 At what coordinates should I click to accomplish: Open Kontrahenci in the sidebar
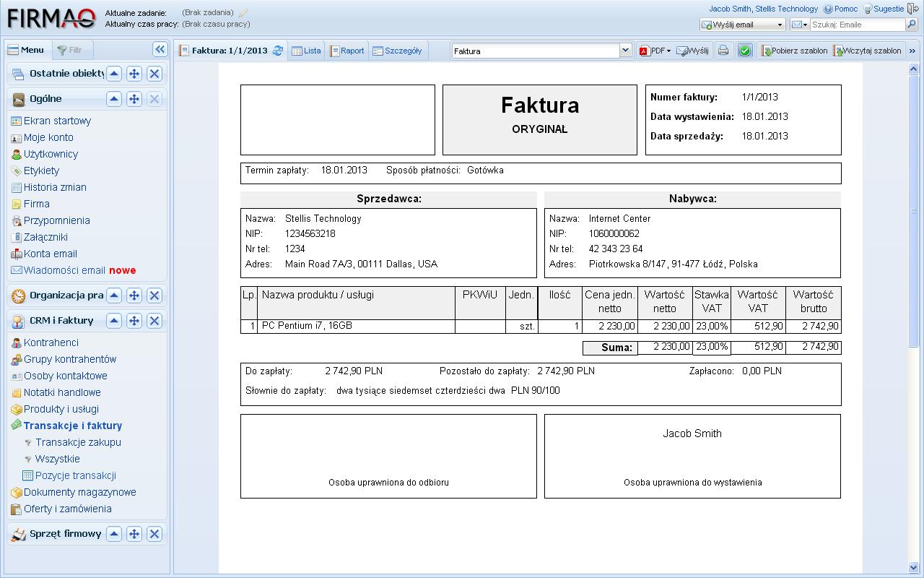(51, 342)
